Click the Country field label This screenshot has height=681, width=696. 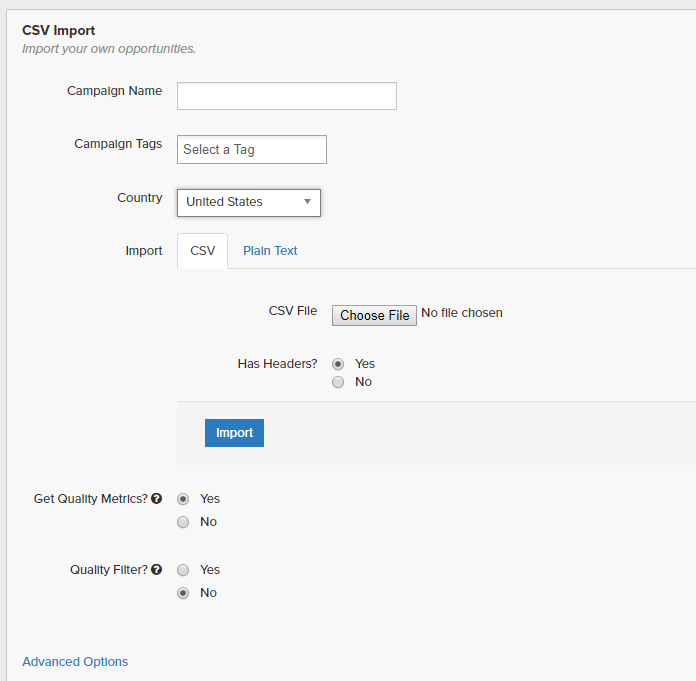click(x=139, y=198)
